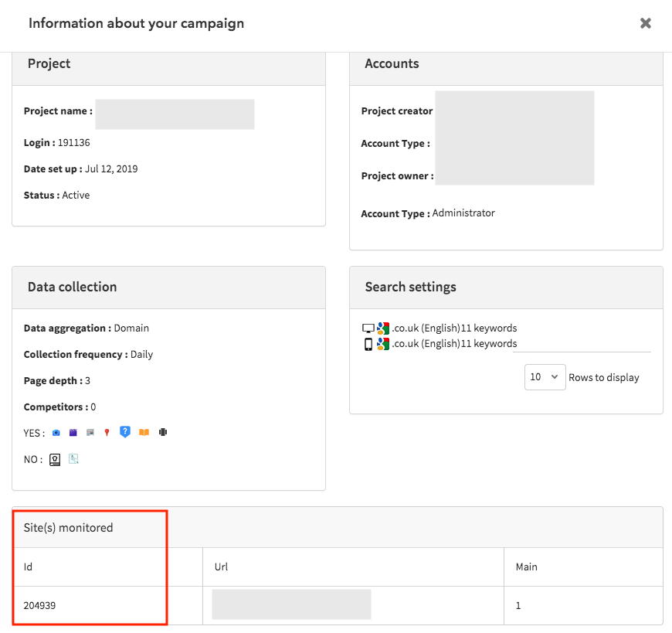Close the campaign information dialog
This screenshot has height=633, width=672.
click(646, 23)
